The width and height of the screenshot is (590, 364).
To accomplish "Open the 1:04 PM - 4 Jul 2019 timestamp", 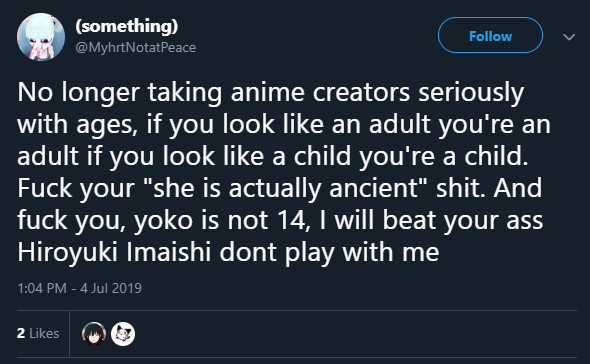I will [x=79, y=288].
